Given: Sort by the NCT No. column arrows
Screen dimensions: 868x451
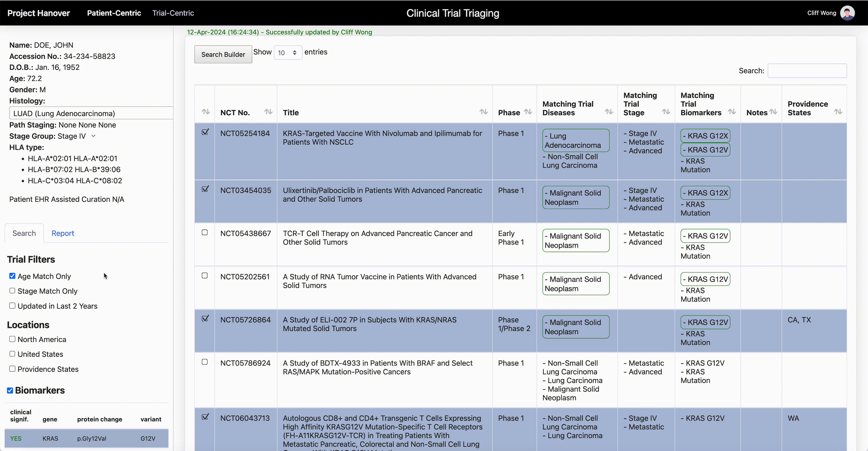Looking at the screenshot, I should pos(268,111).
